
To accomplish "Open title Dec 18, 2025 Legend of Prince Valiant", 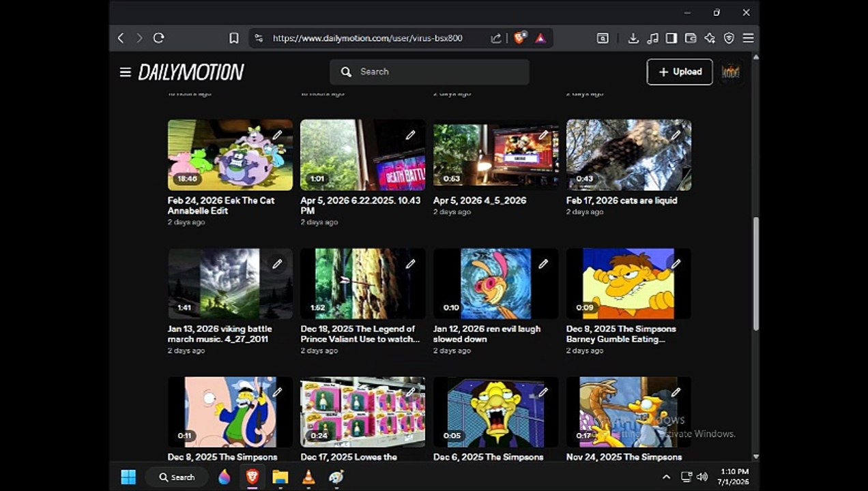I will pos(360,333).
